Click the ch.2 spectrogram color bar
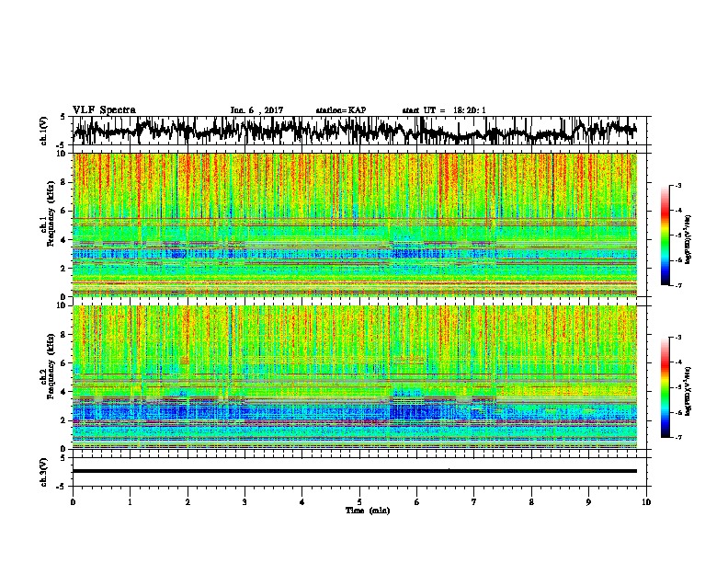 [x=665, y=387]
